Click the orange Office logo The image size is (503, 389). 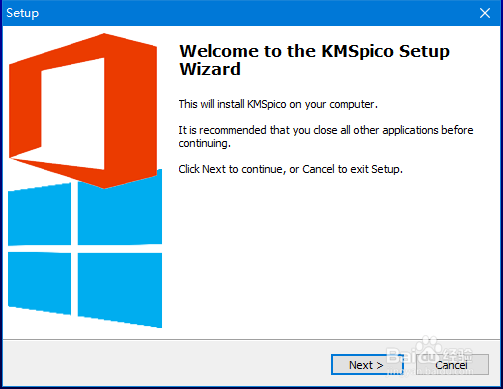click(x=83, y=110)
